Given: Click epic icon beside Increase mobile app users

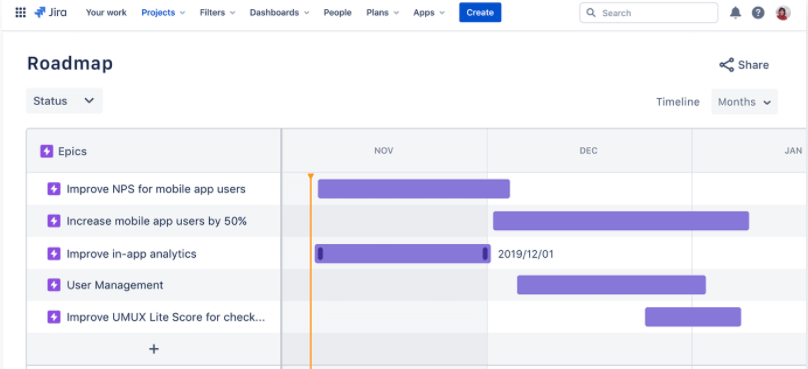Looking at the screenshot, I should tap(54, 221).
